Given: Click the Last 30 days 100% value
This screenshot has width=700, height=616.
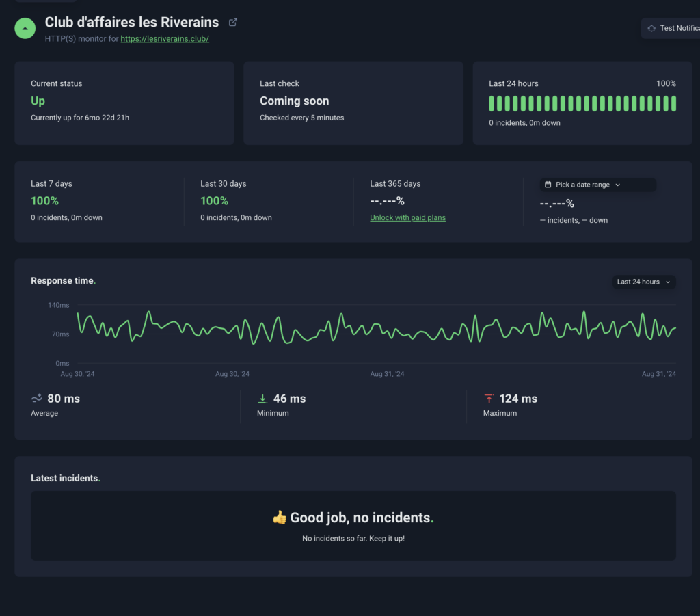Looking at the screenshot, I should click(214, 201).
